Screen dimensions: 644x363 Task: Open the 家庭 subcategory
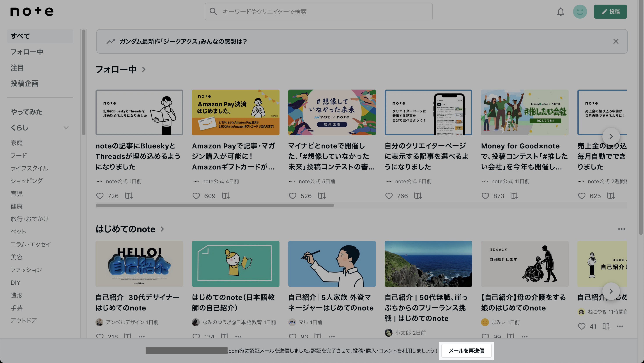[x=16, y=143]
